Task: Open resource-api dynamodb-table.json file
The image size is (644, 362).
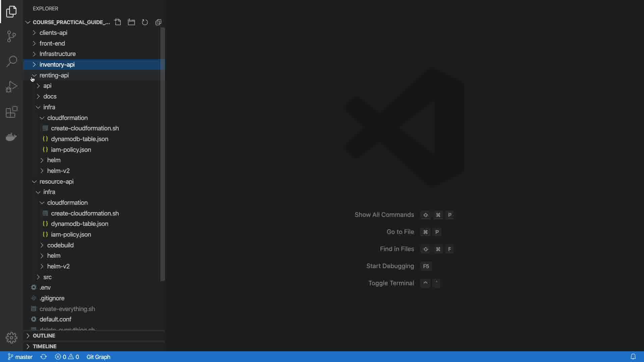Action: pyautogui.click(x=79, y=224)
